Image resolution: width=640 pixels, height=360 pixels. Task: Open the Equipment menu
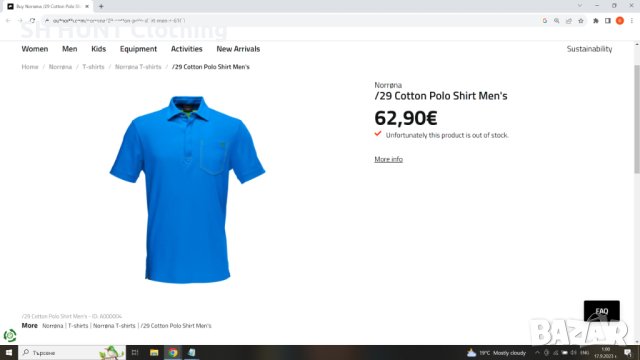tap(138, 49)
